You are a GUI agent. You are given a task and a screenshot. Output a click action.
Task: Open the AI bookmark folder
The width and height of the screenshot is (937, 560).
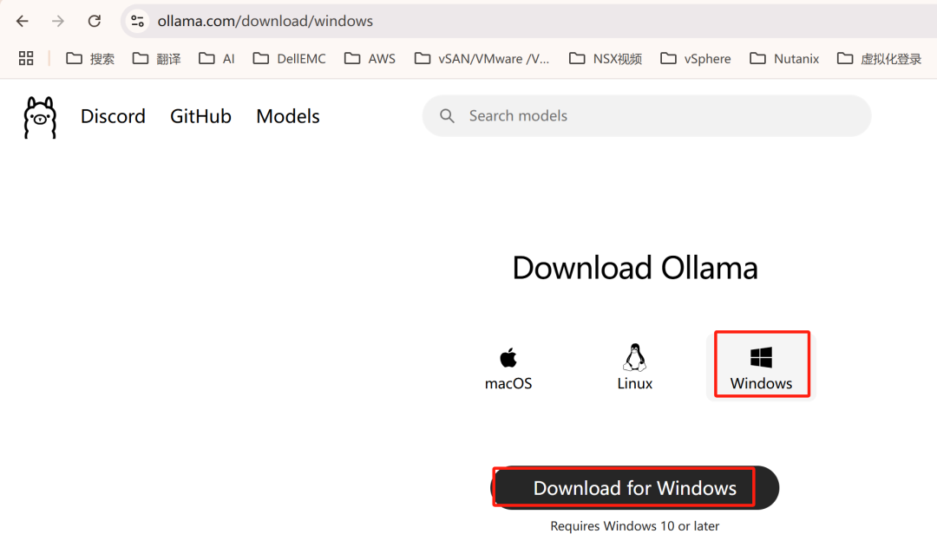[216, 58]
